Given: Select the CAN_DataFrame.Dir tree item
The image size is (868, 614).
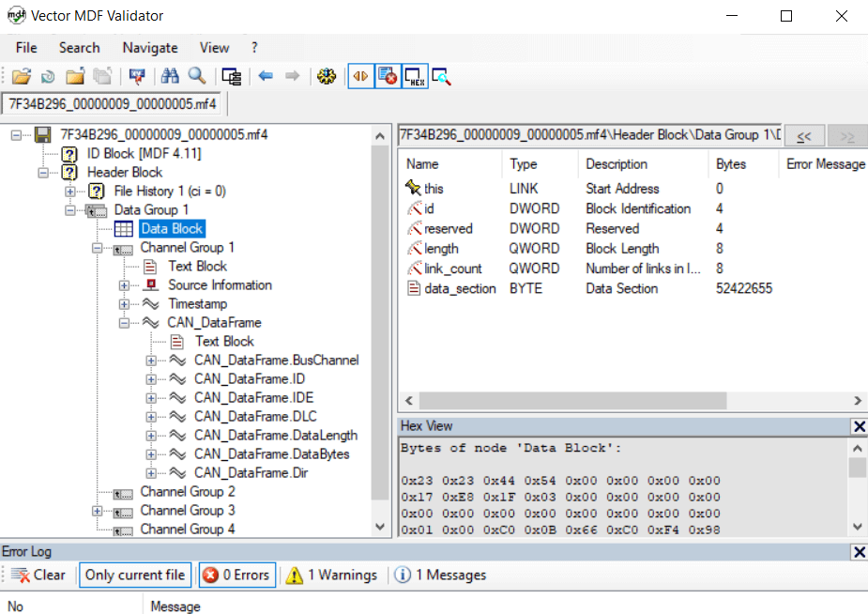Looking at the screenshot, I should (x=251, y=473).
